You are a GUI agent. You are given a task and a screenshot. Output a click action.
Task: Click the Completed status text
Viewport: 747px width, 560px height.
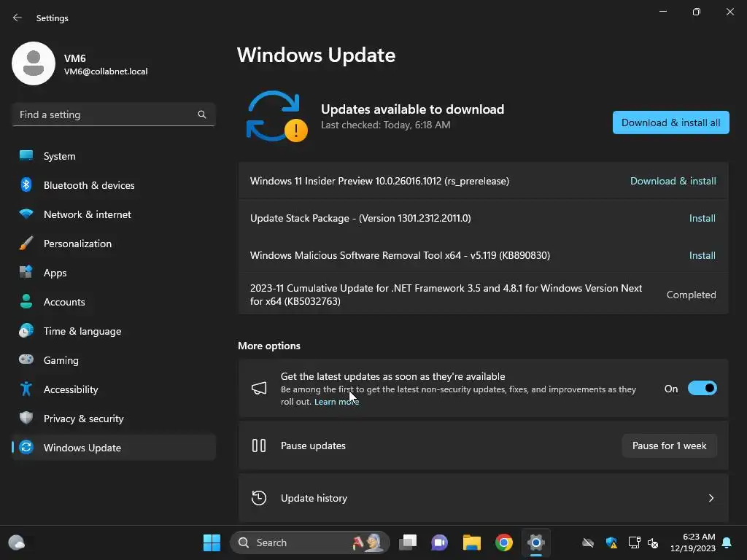point(691,295)
